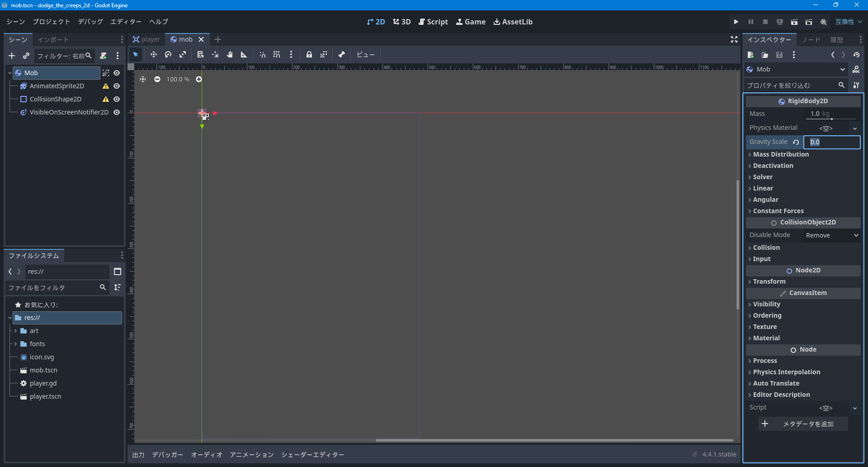868x467 pixels.
Task: Click the メタデータを追加 button
Action: pos(803,424)
